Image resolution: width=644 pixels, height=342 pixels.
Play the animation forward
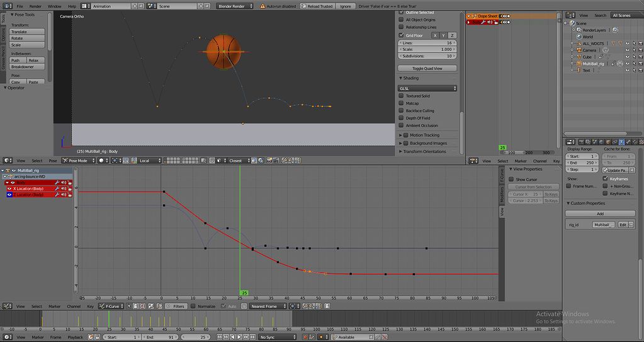click(239, 337)
